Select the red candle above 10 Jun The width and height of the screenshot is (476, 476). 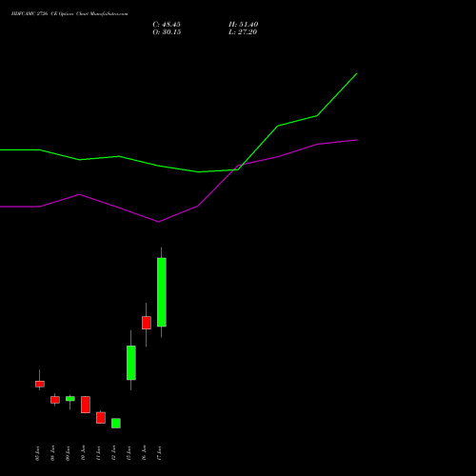(86, 405)
